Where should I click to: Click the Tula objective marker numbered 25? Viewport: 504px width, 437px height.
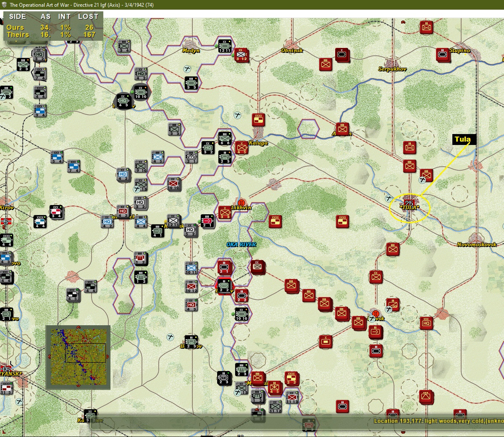point(409,204)
